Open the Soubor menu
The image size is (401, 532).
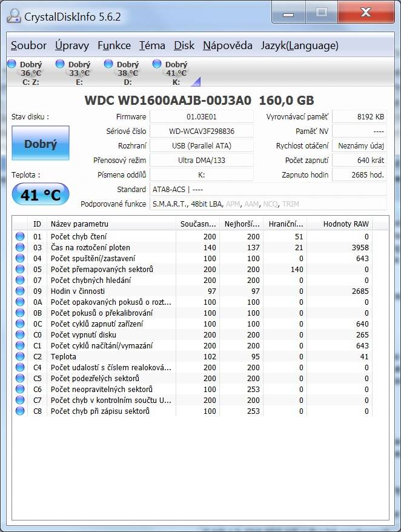pyautogui.click(x=28, y=45)
